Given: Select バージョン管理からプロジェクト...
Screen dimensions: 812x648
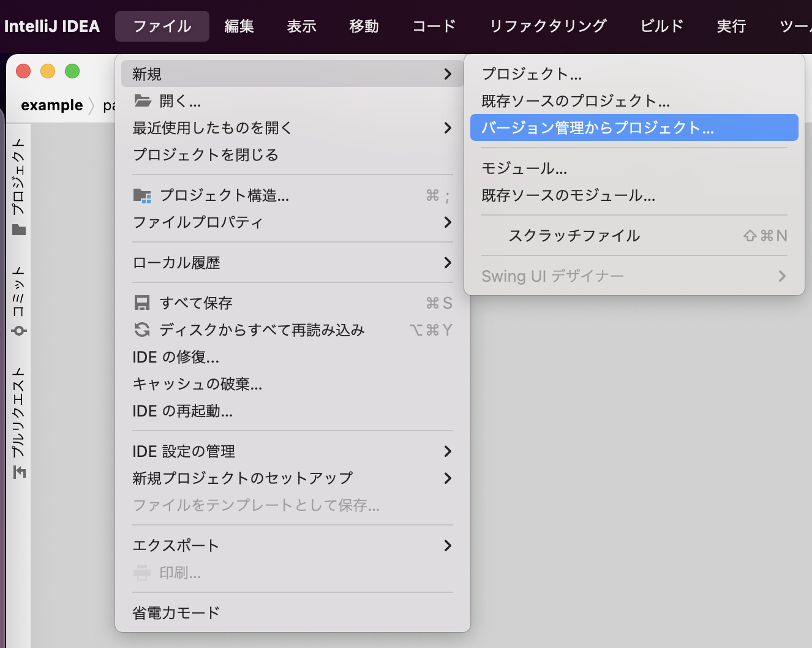Looking at the screenshot, I should [x=634, y=127].
